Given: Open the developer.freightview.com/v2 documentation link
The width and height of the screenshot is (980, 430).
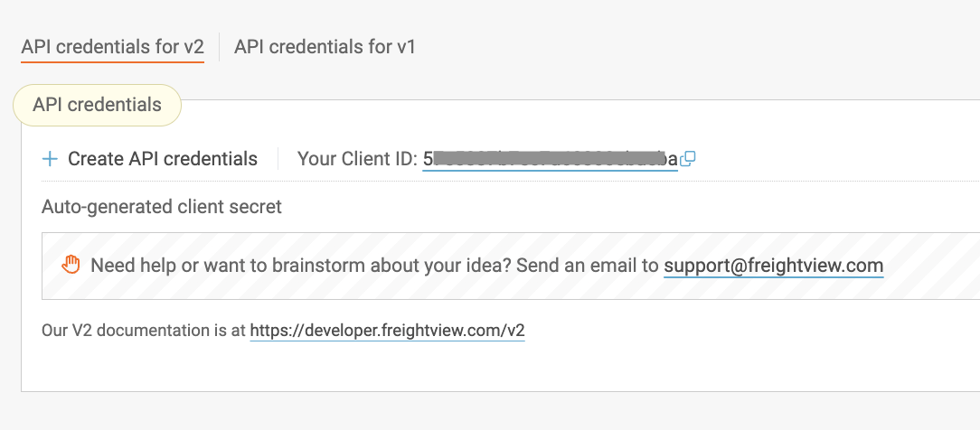Looking at the screenshot, I should click(x=387, y=331).
